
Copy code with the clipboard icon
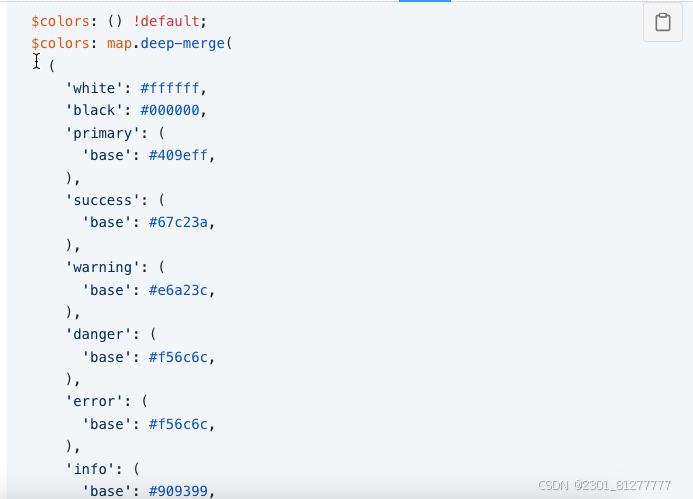coord(663,22)
